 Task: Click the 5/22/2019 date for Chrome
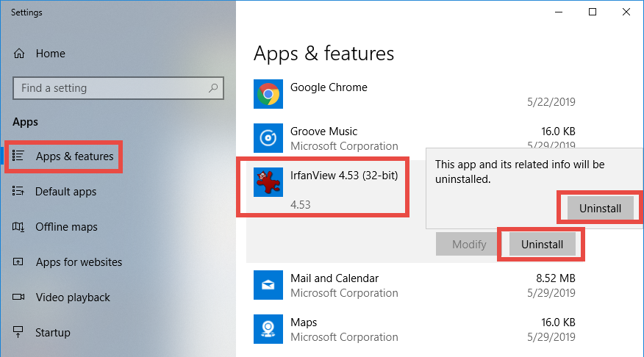point(551,102)
